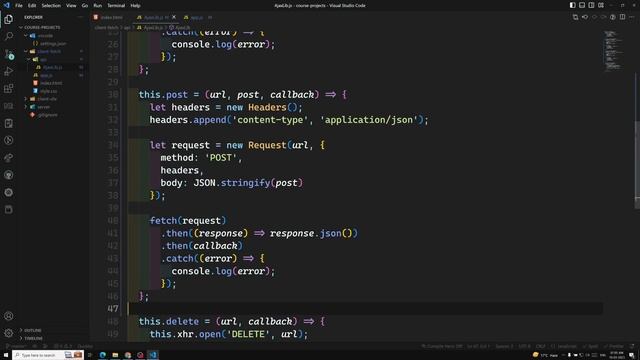Viewport: 640px width, 360px height.
Task: Open the Selection menu
Action: [51, 5]
